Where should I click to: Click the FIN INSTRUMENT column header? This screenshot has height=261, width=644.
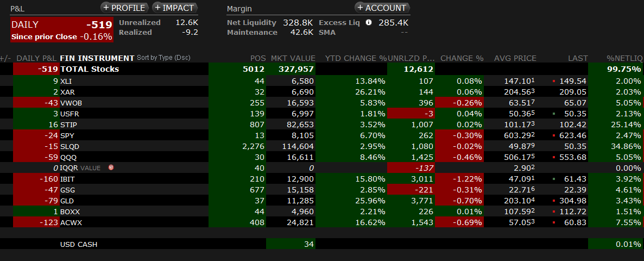click(97, 58)
